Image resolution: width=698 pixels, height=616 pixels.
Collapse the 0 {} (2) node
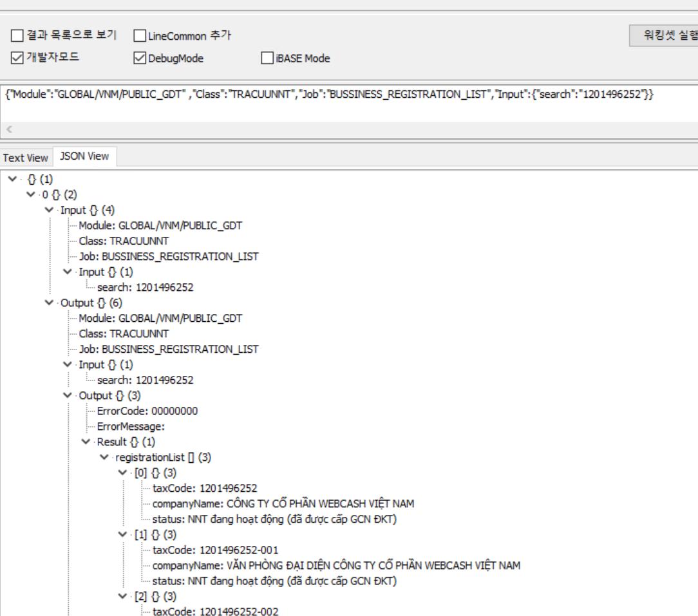pos(31,194)
